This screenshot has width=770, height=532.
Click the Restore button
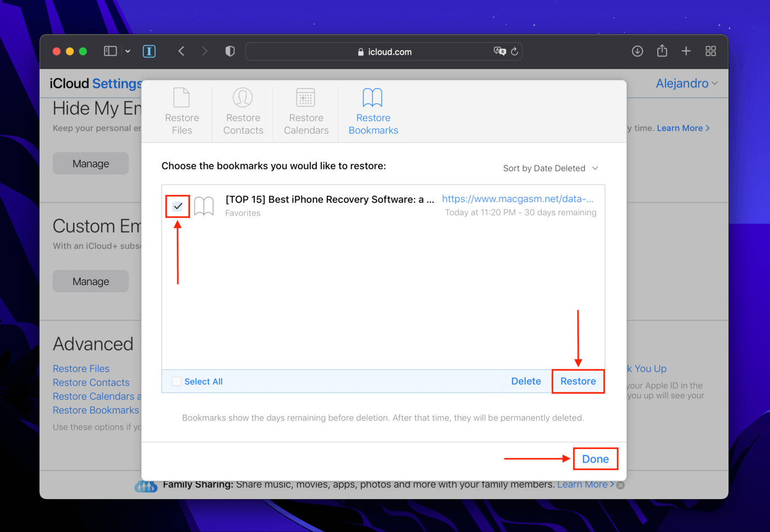[578, 381]
